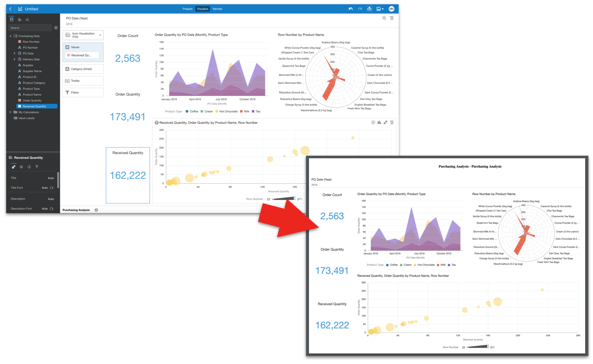The height and width of the screenshot is (364, 593).
Task: Switch to the Narrate tab
Action: pos(217,9)
